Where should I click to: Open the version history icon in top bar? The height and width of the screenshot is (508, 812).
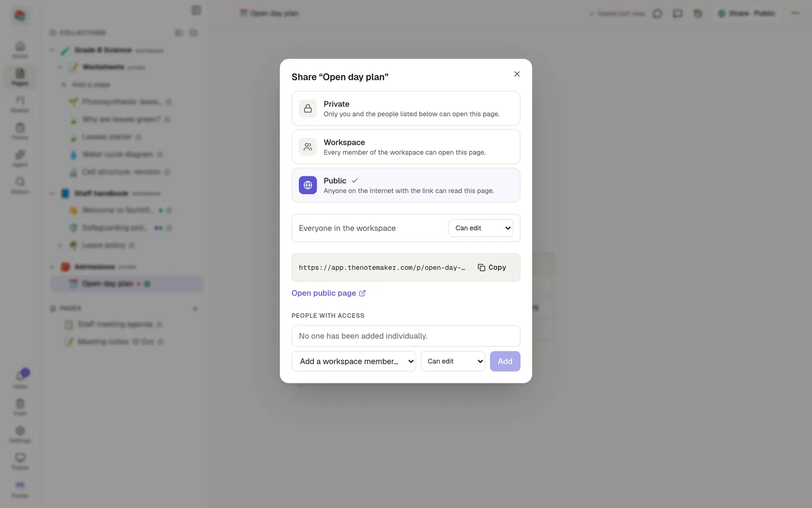click(x=698, y=14)
